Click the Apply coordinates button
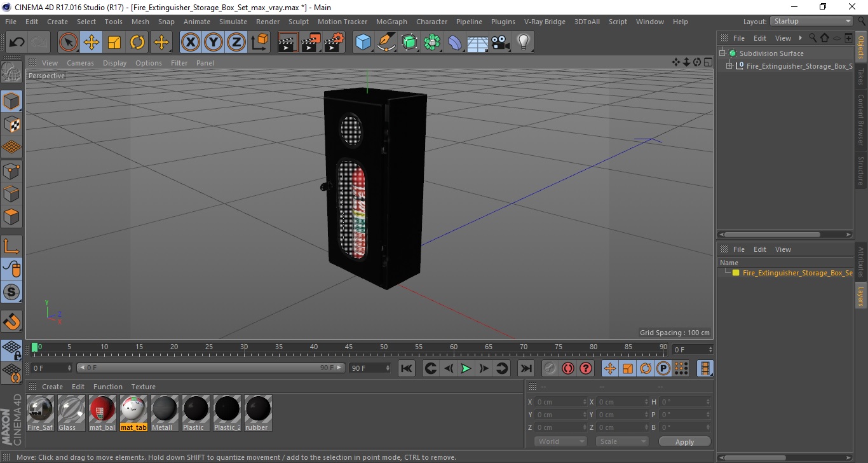Viewport: 868px width, 463px height. point(684,442)
